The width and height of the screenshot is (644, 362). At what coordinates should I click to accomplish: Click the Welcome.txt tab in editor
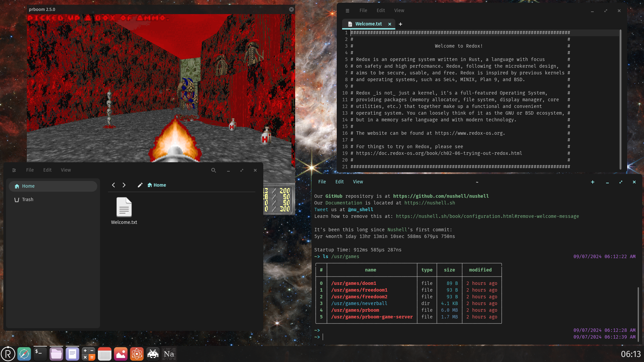368,23
